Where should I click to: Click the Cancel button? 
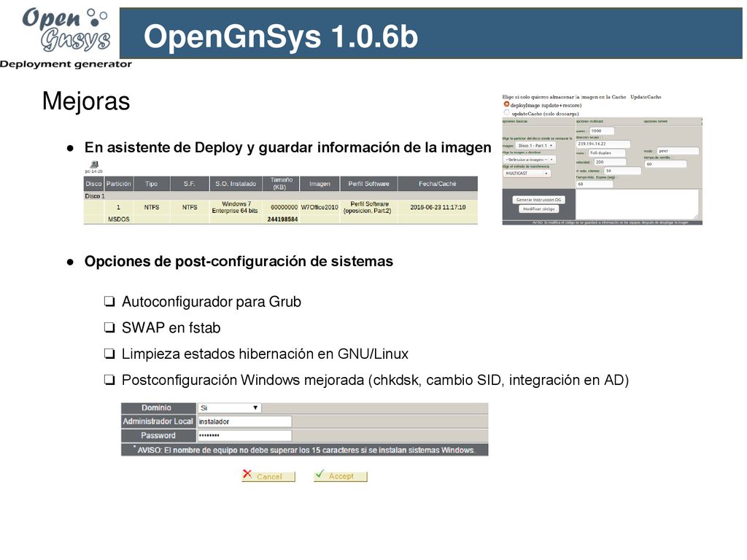click(268, 476)
